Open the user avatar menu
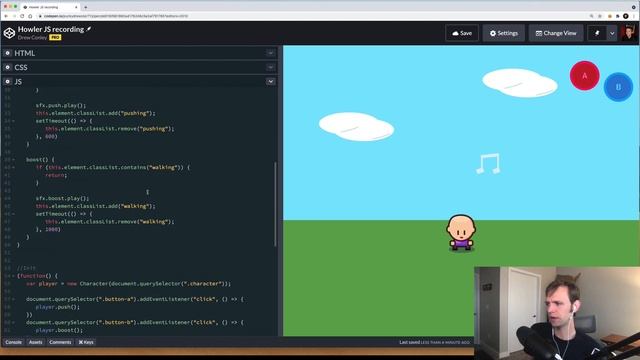 tap(629, 33)
